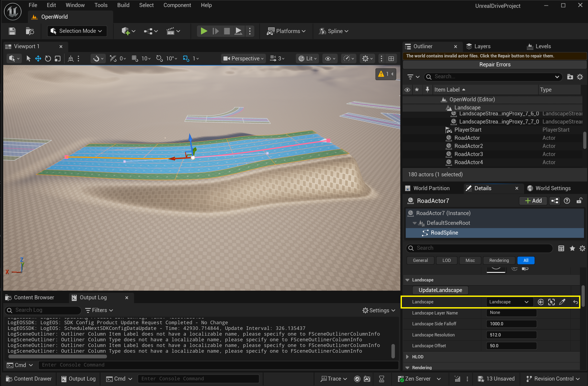Open the Perspective view mode dropdown
The width and height of the screenshot is (588, 386).
(243, 59)
